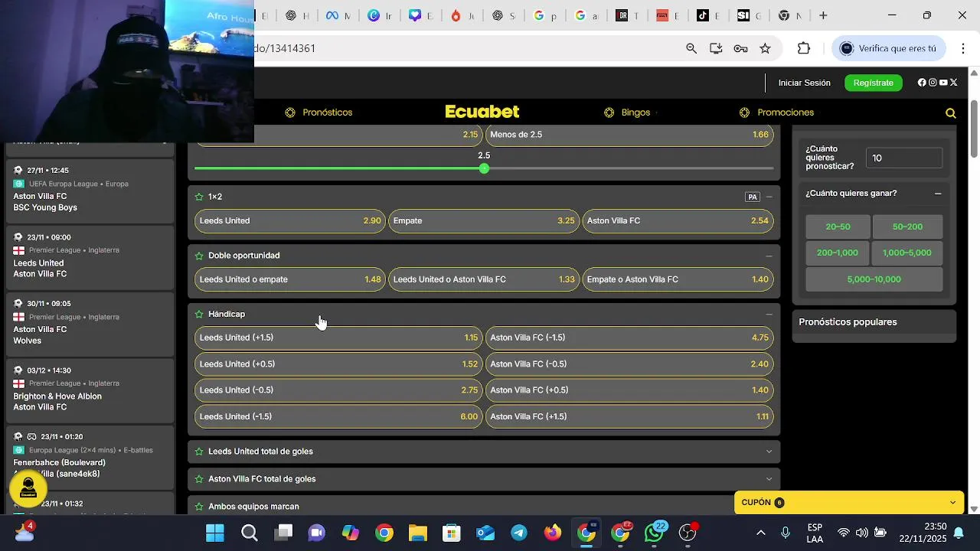Open the notification bell in system tray
980x551 pixels.
click(958, 533)
